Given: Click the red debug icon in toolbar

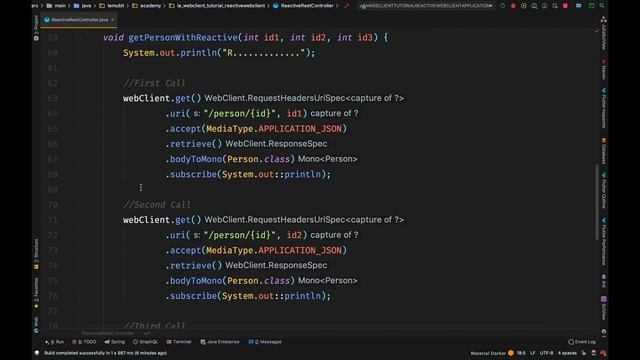Looking at the screenshot, I should (x=513, y=6).
